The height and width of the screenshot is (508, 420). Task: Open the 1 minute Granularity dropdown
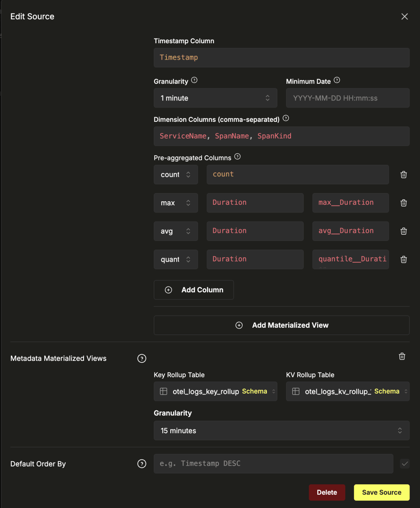coord(215,98)
